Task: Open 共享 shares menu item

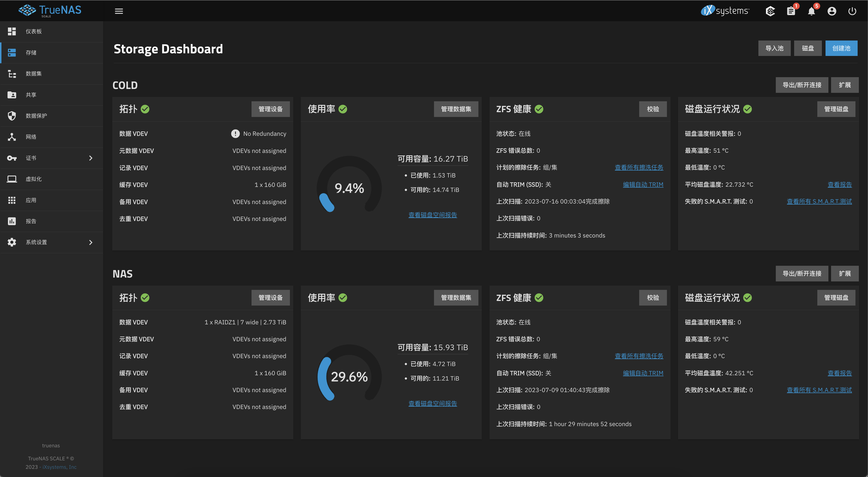Action: point(52,95)
